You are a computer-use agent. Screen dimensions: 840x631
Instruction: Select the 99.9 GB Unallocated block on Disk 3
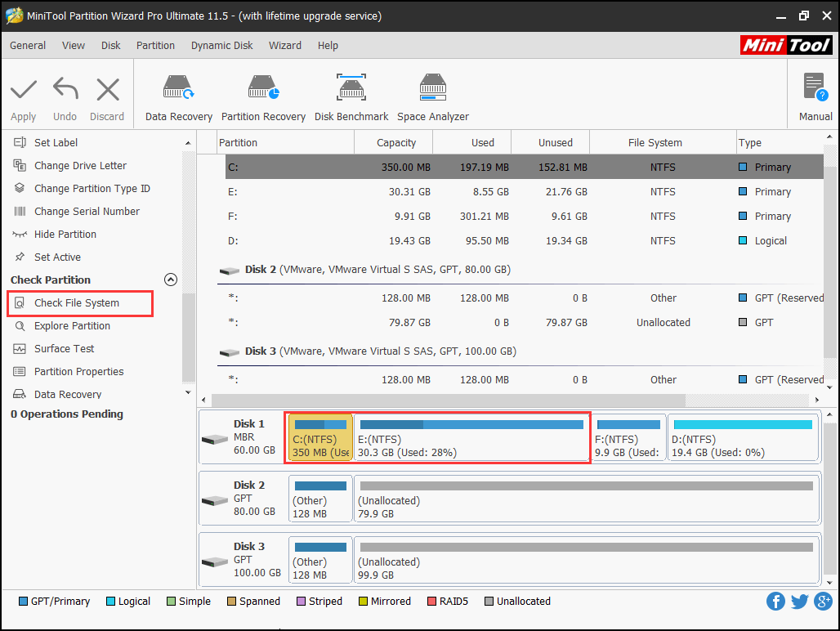click(587, 560)
